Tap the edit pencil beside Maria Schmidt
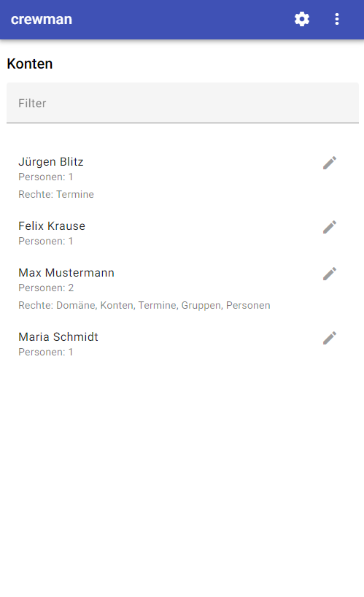 330,338
